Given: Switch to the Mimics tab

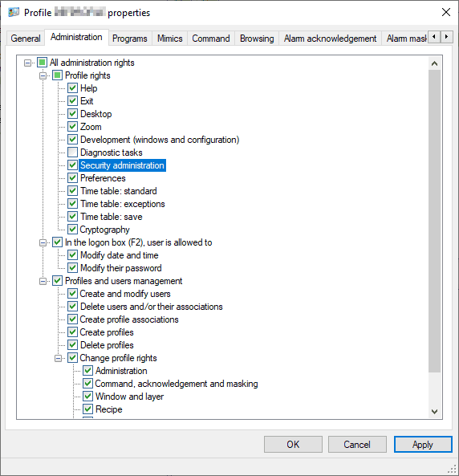Looking at the screenshot, I should 169,39.
